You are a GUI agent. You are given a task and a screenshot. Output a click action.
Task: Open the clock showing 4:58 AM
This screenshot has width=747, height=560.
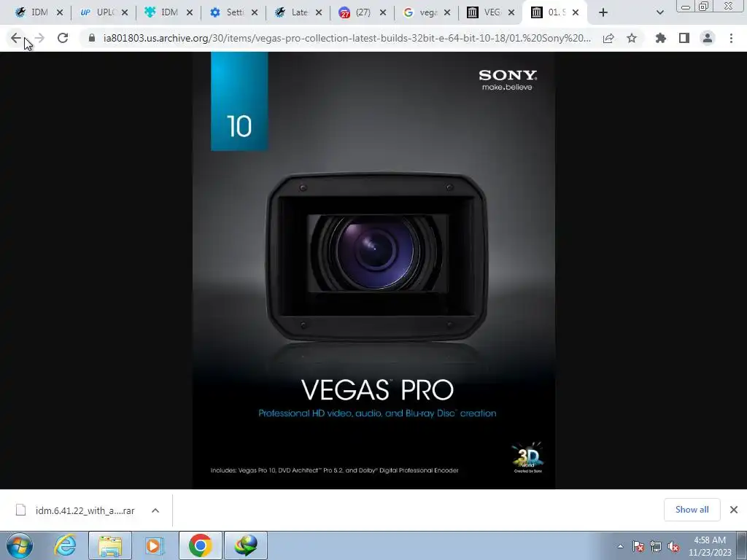tap(710, 546)
